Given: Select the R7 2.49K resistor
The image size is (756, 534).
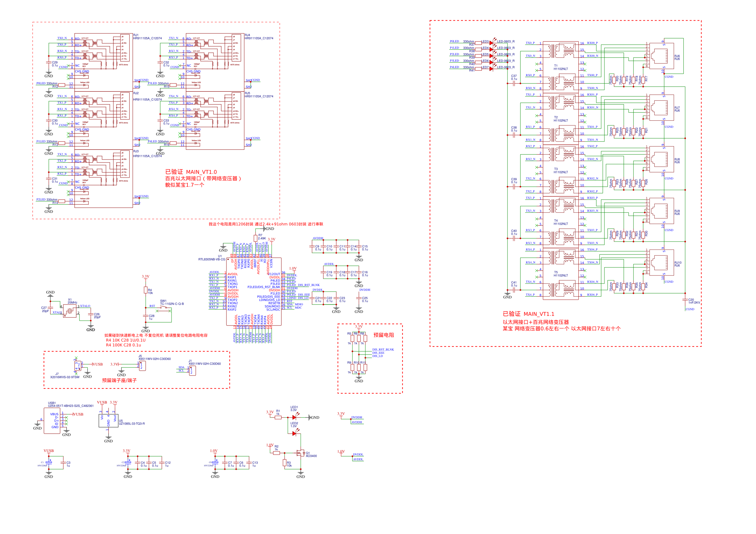Looking at the screenshot, I should tap(256, 238).
